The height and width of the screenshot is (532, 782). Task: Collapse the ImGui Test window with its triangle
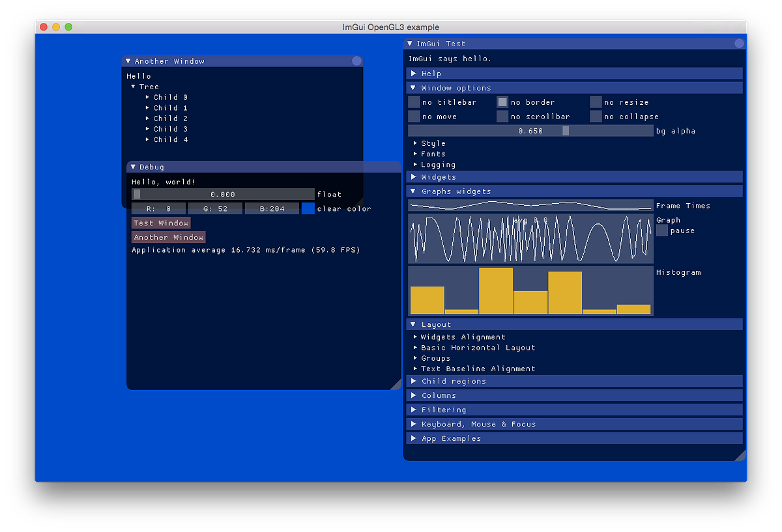(x=413, y=43)
